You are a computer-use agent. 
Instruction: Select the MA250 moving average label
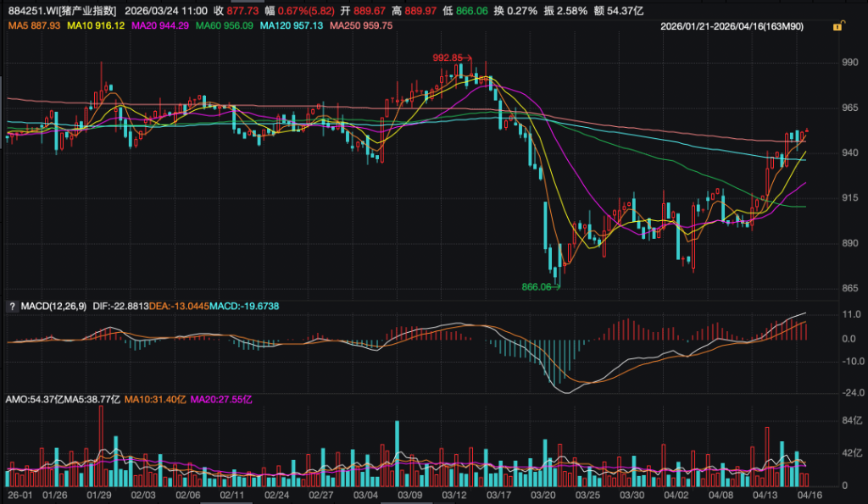click(x=361, y=27)
